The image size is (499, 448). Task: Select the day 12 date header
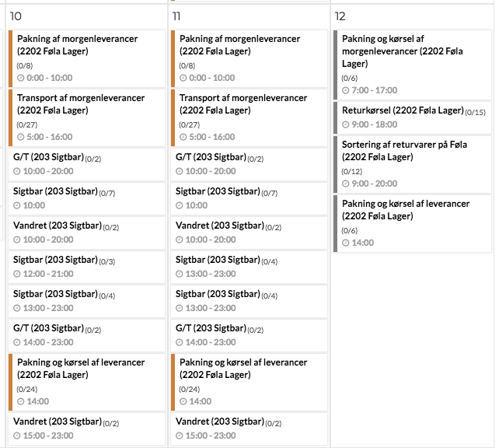(340, 16)
